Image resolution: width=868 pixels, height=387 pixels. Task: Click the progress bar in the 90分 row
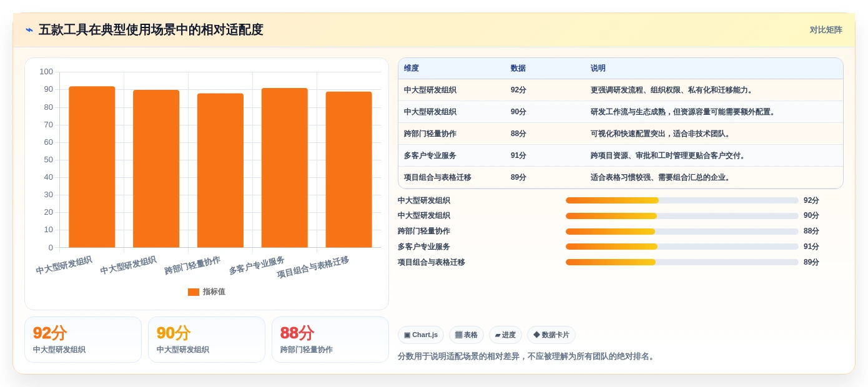[682, 216]
